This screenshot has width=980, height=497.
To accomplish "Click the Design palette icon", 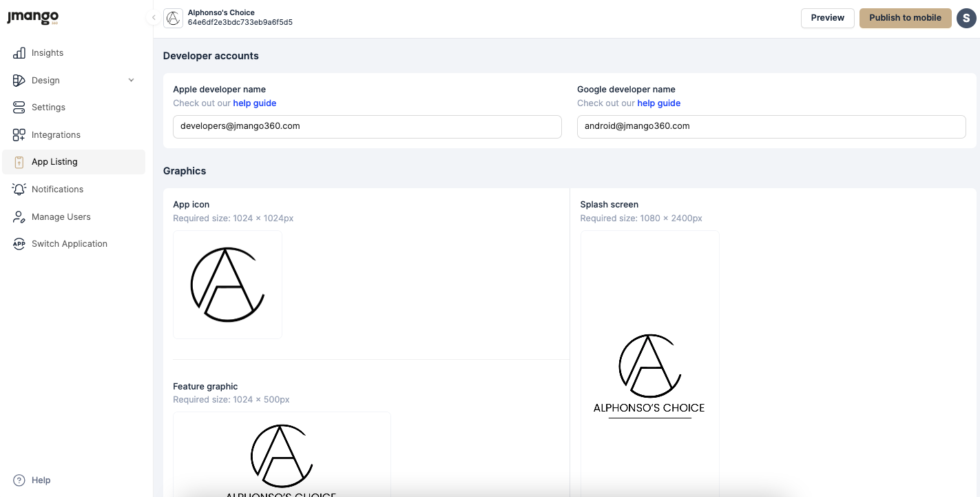I will (19, 81).
